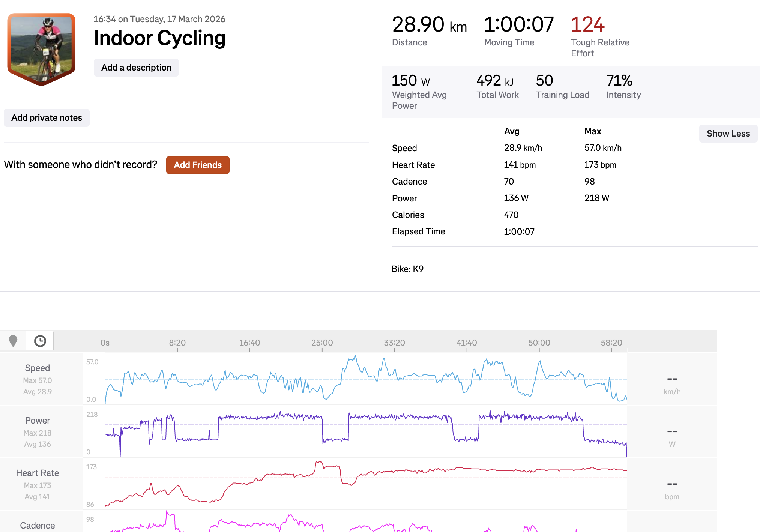
Task: Switch chart axis to distance pin icon
Action: tap(13, 341)
